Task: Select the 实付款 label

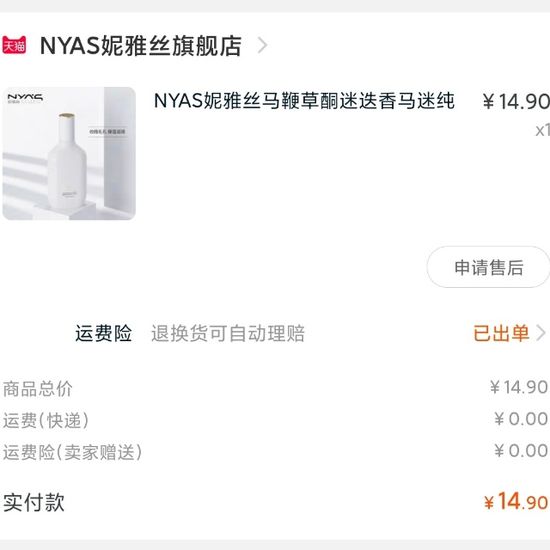Action: (x=34, y=502)
